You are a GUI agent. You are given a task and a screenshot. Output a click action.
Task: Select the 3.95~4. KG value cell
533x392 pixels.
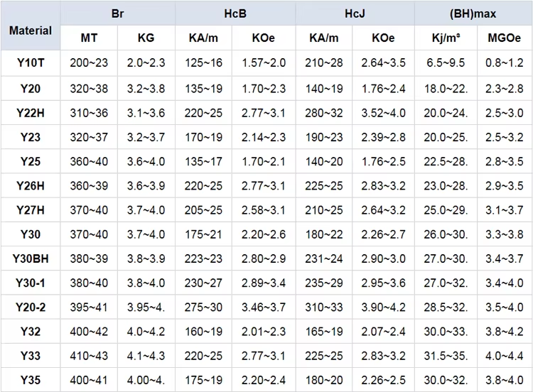click(146, 307)
